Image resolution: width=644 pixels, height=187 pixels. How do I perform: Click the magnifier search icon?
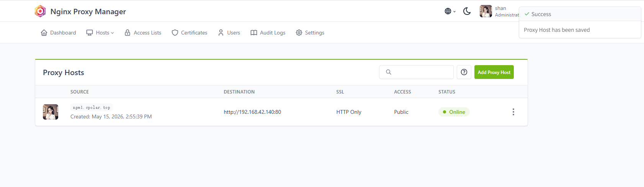pyautogui.click(x=388, y=72)
